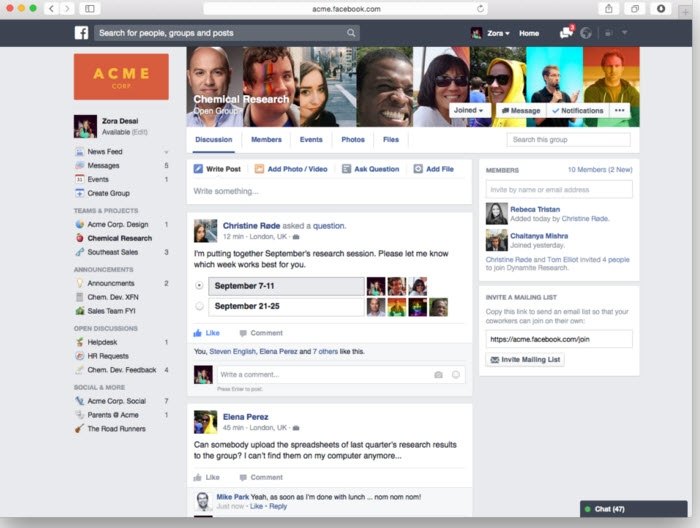
Task: Open Rebeca Tristan's profile link
Action: click(x=535, y=209)
